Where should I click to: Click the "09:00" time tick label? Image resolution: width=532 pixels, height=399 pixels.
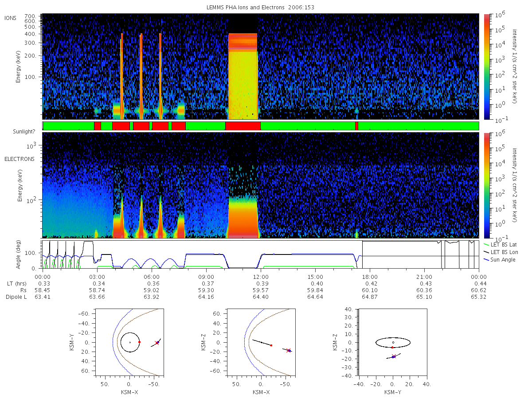[206, 277]
